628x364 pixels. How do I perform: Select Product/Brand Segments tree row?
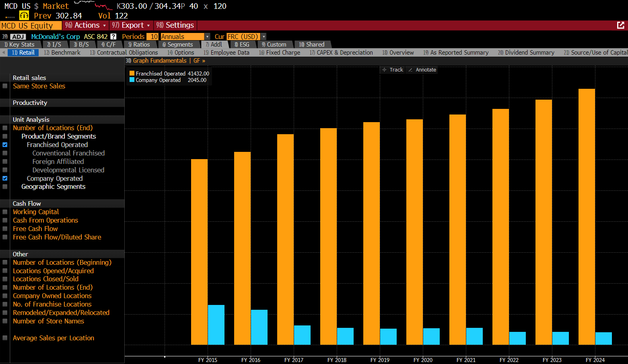coord(59,136)
